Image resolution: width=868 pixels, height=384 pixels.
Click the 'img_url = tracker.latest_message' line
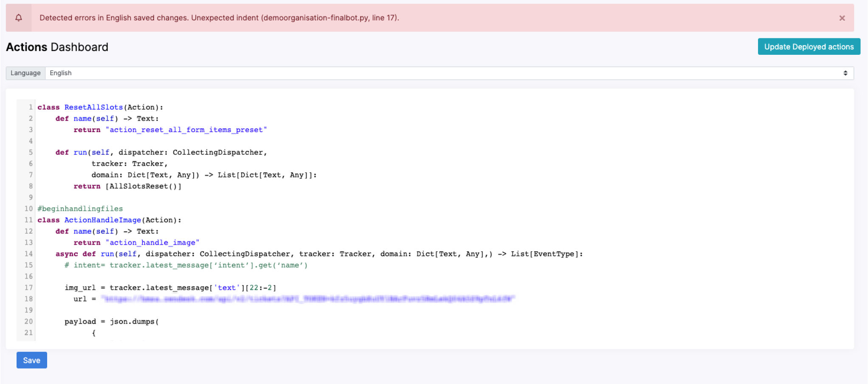[170, 288]
